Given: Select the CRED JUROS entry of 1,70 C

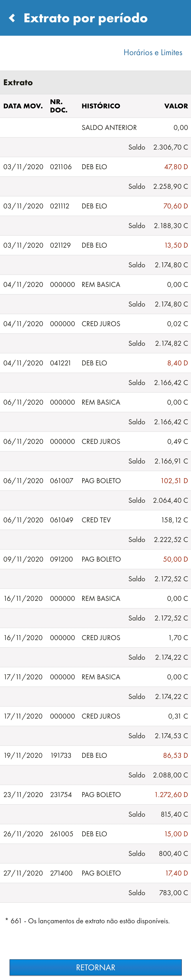Looking at the screenshot, I should click(95, 637).
